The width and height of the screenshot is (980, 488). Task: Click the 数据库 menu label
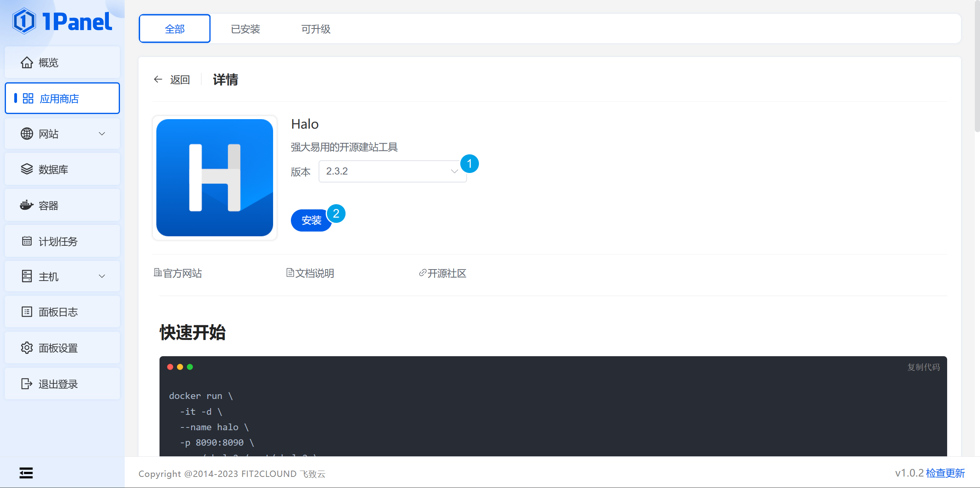[x=53, y=169]
